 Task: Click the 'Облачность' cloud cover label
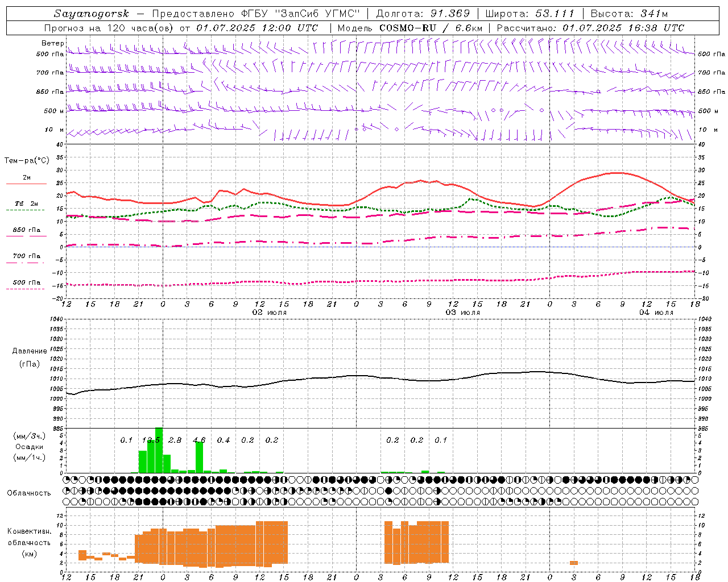tap(29, 493)
